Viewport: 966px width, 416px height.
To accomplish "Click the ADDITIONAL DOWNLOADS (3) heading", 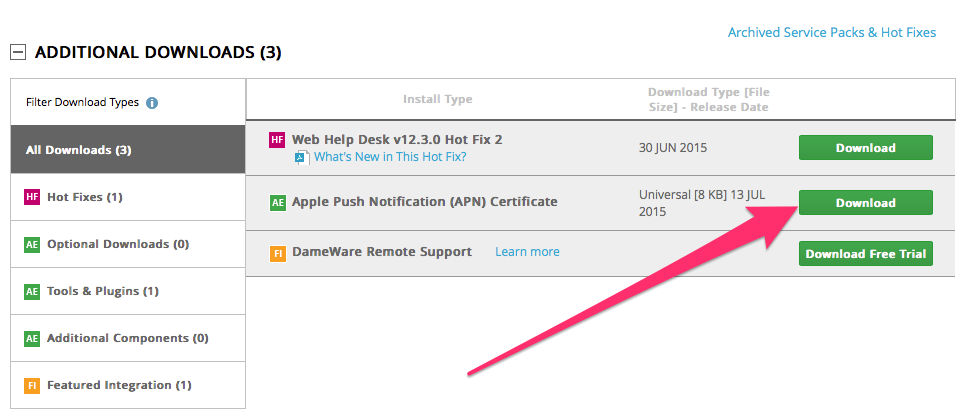I will (158, 53).
